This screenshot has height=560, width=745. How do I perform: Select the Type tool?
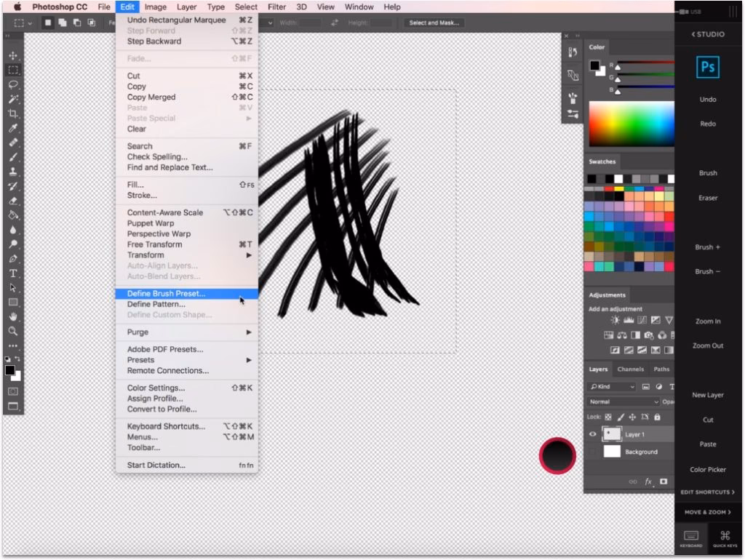click(14, 272)
